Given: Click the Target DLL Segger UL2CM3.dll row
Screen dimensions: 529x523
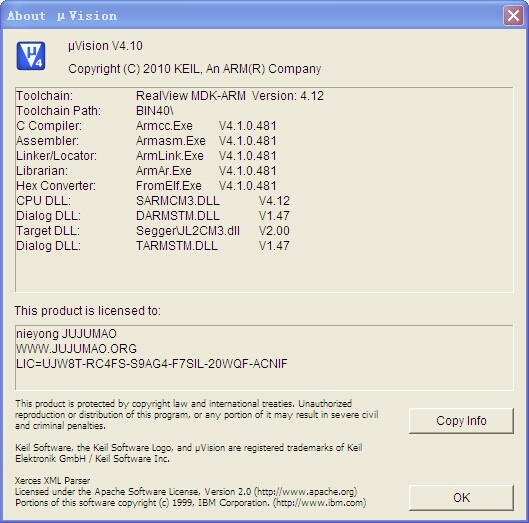Looking at the screenshot, I should point(153,231).
